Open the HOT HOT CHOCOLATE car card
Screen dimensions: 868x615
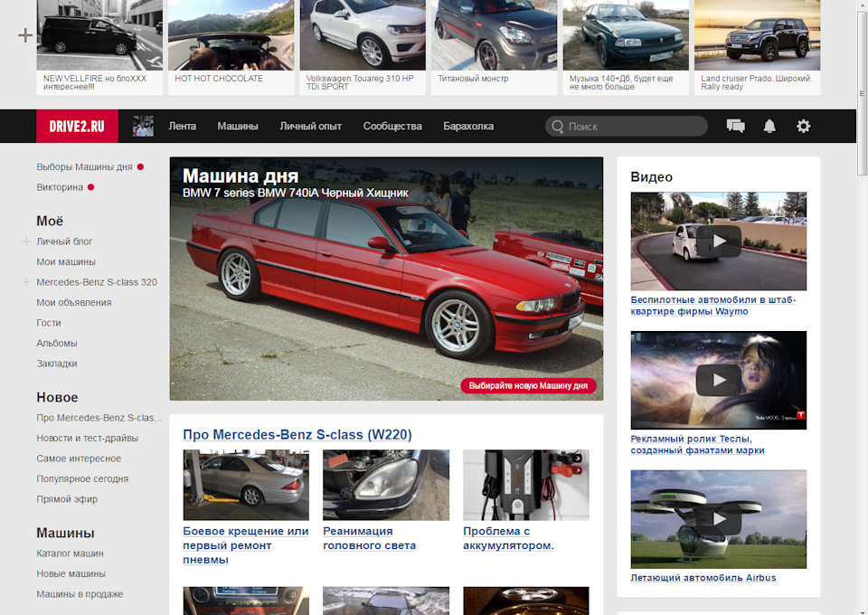click(231, 47)
